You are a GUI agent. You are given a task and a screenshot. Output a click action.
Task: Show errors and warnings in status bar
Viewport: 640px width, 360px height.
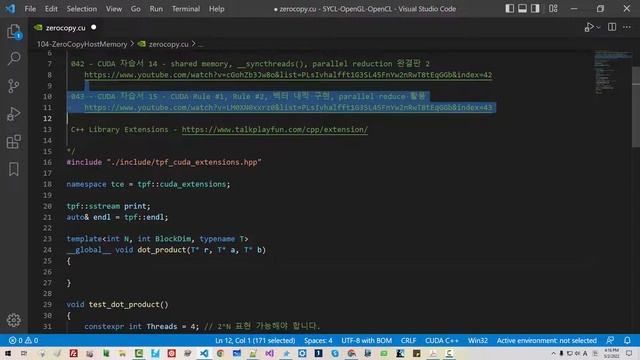click(23, 340)
